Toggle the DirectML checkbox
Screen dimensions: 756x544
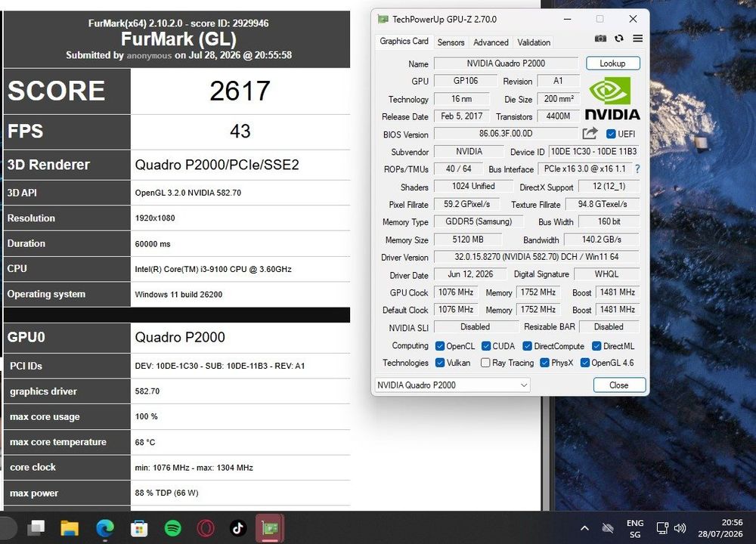pyautogui.click(x=596, y=346)
